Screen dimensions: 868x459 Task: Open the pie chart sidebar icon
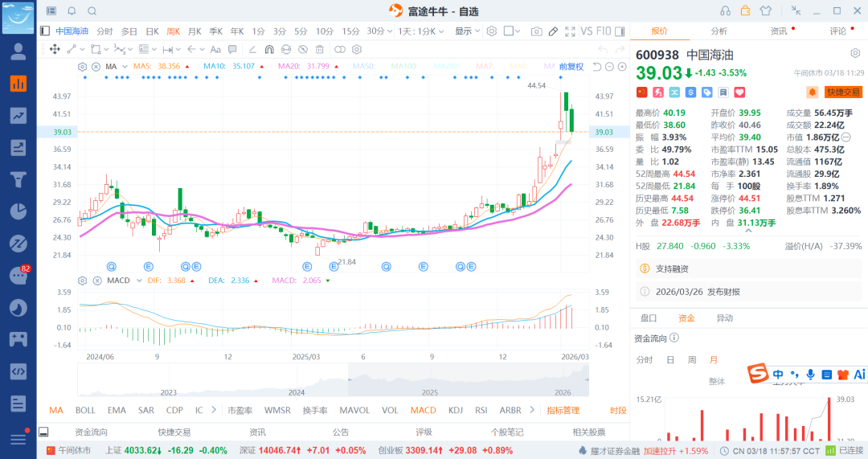coord(18,211)
